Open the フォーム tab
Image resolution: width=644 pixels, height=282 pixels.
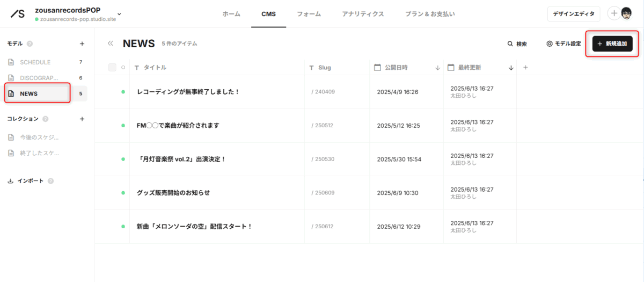(309, 14)
